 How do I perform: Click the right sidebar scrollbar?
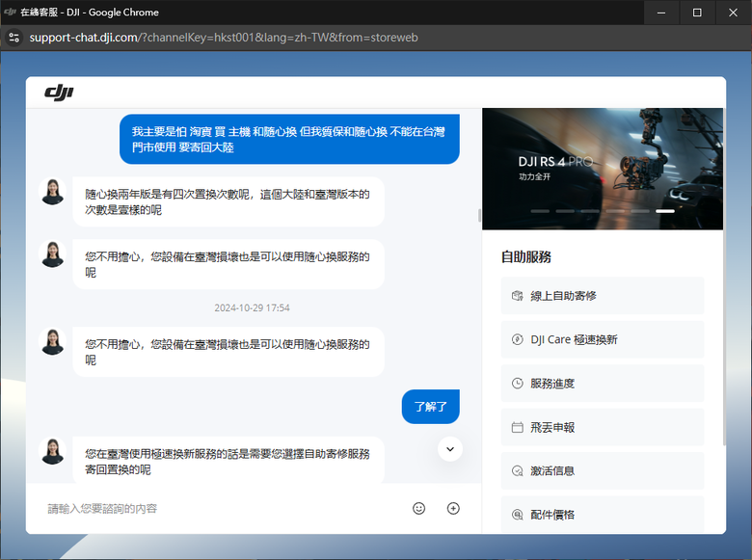(x=724, y=277)
